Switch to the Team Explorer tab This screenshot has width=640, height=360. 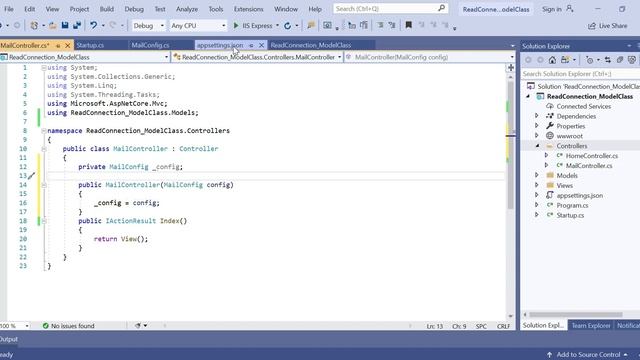(x=591, y=325)
